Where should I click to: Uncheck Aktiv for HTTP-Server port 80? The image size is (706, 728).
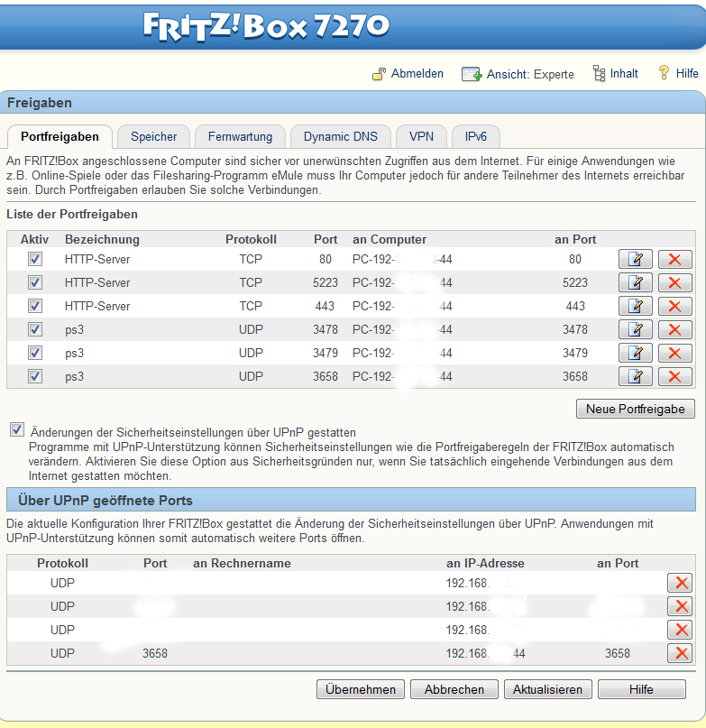[35, 259]
